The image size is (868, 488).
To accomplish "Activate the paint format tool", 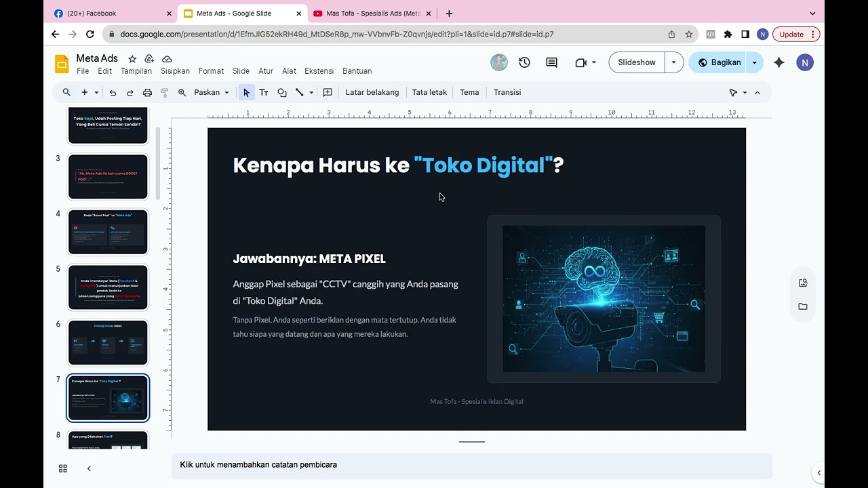I will [164, 92].
